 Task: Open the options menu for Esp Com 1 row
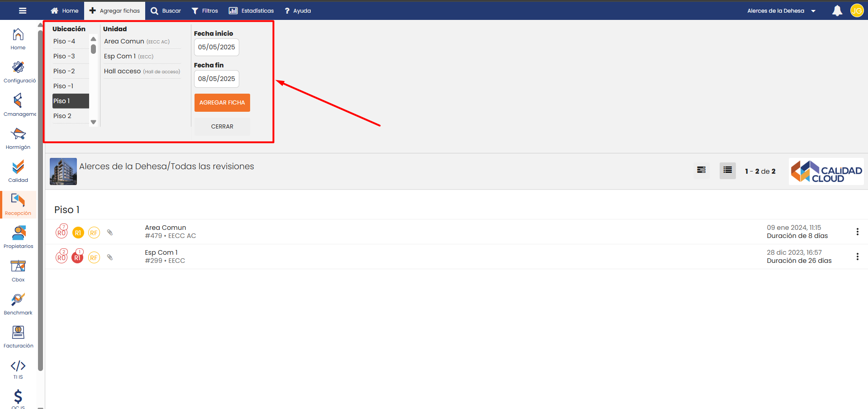click(857, 257)
